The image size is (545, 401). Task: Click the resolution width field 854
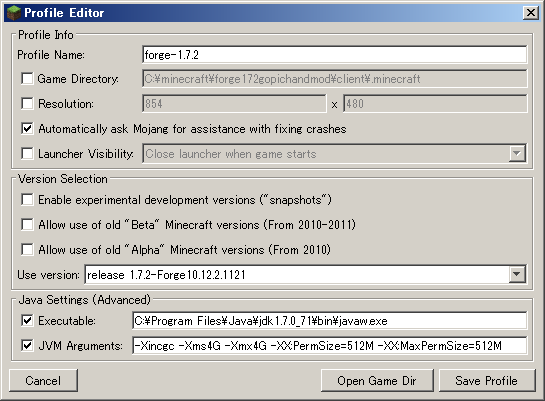[234, 104]
